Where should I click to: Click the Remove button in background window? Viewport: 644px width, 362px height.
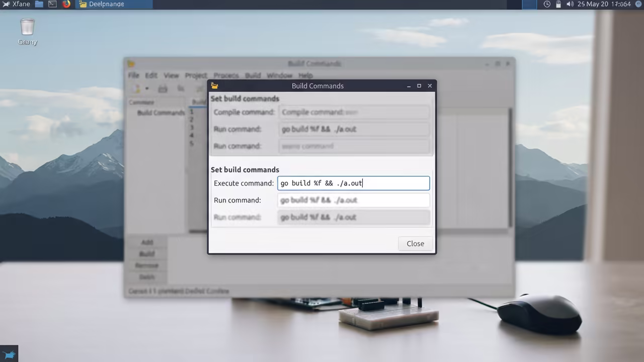coord(147,265)
